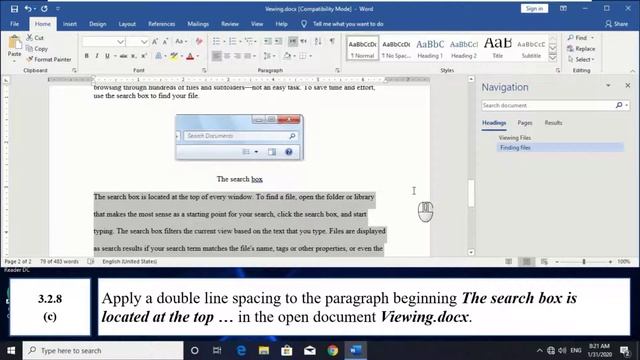
Task: Click the Share button
Action: (x=617, y=24)
